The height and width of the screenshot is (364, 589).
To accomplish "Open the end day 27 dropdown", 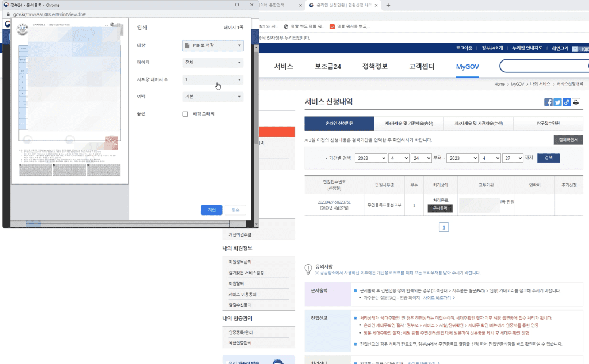I will (512, 158).
